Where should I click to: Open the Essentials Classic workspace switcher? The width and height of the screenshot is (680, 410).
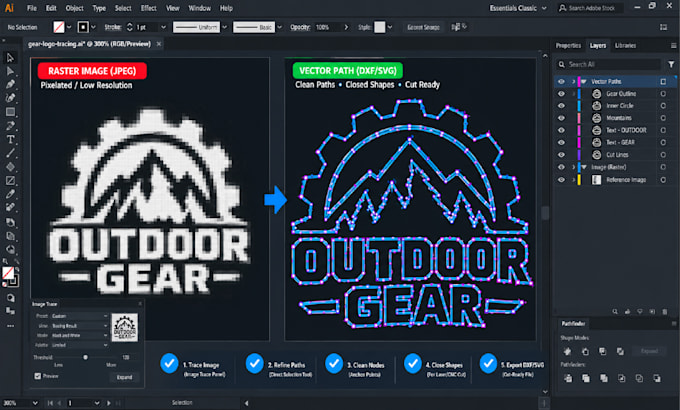pyautogui.click(x=518, y=8)
